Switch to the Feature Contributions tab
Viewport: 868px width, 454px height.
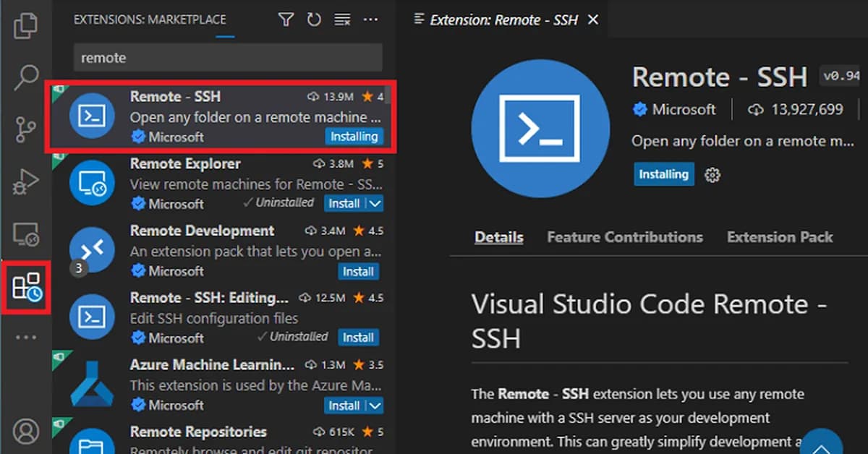625,236
